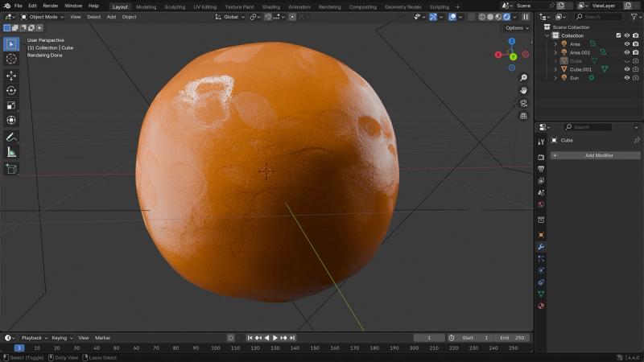Open the Output properties tab

coord(541,169)
